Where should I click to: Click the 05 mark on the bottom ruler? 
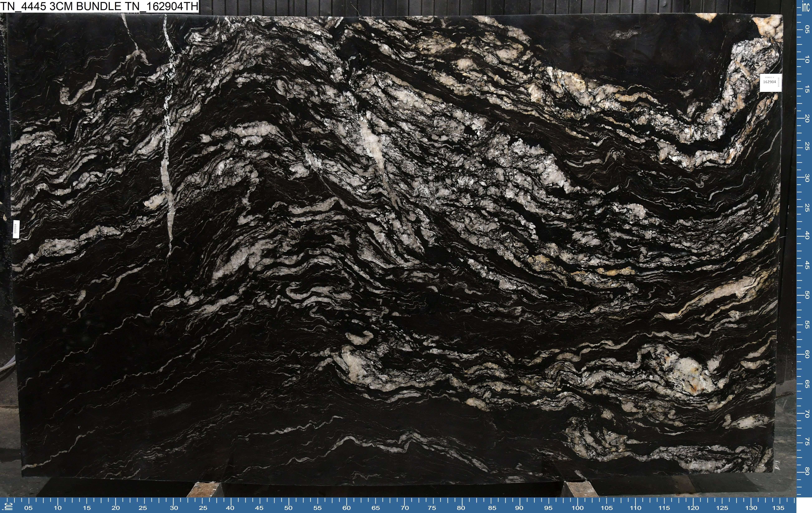click(29, 508)
